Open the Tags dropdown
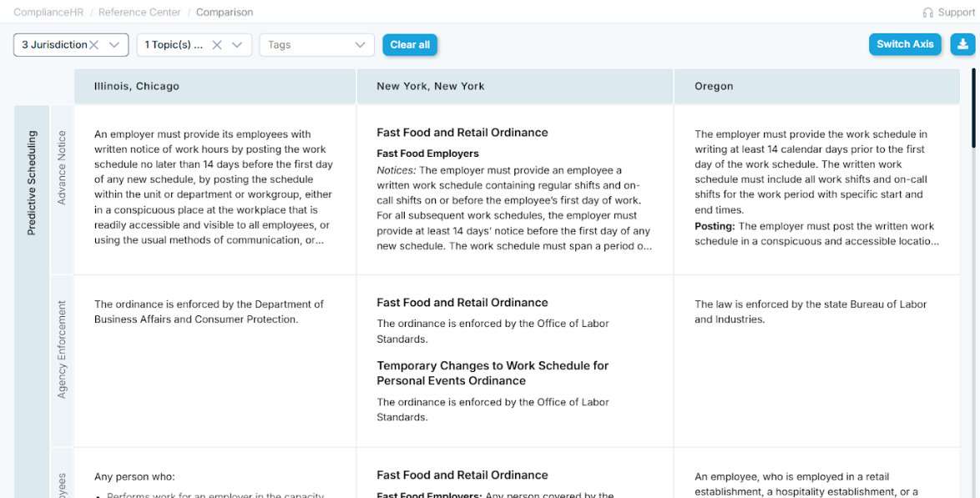Viewport: 980px width, 498px height. pyautogui.click(x=316, y=45)
